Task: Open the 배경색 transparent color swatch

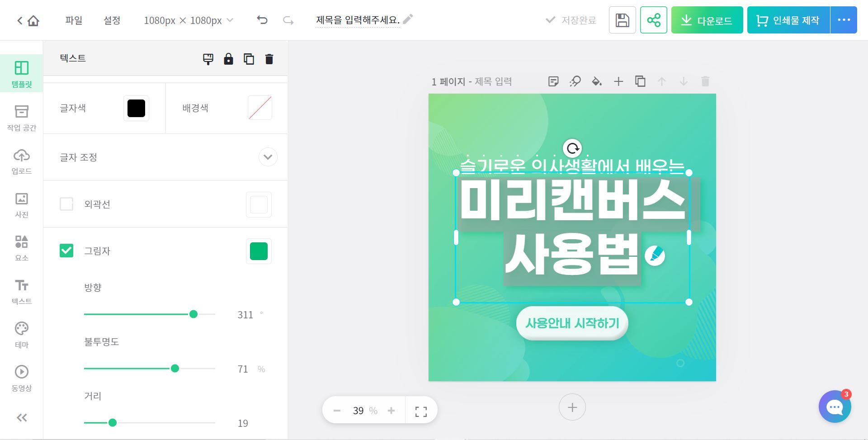Action: [x=260, y=108]
